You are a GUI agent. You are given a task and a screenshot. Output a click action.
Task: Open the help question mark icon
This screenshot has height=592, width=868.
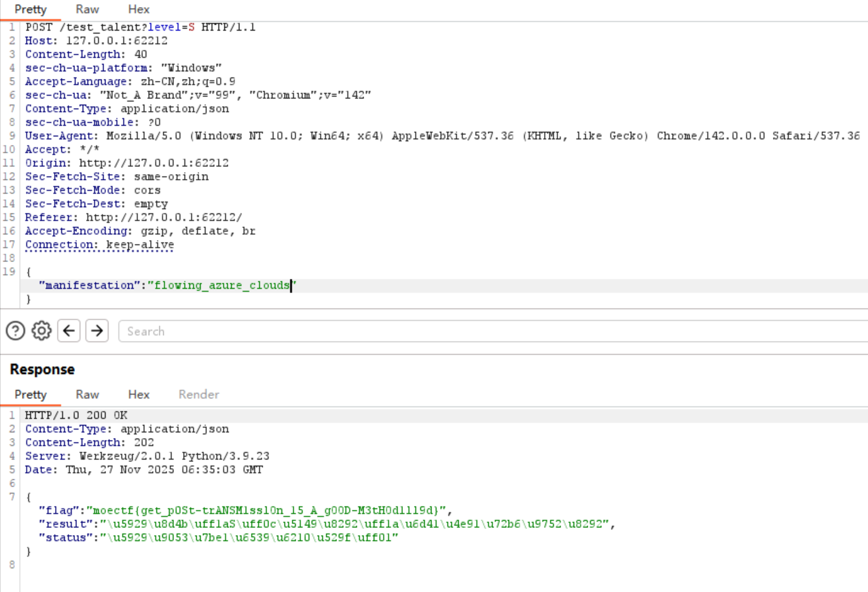click(15, 331)
